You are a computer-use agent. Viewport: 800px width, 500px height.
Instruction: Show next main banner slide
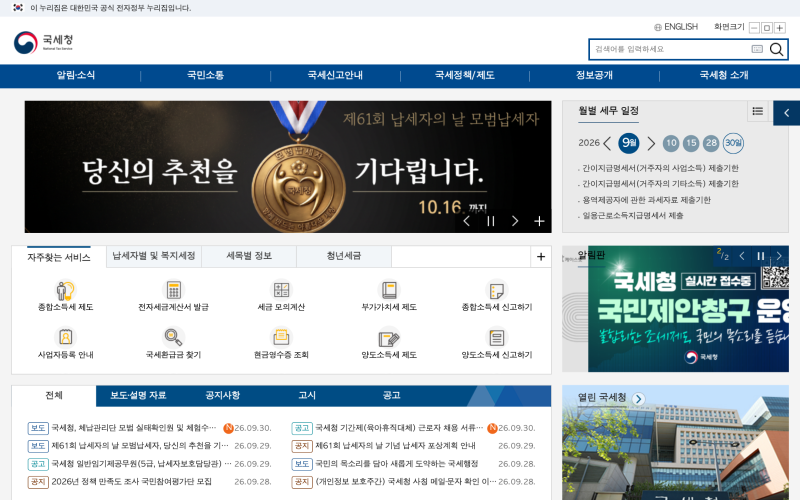[x=515, y=221]
